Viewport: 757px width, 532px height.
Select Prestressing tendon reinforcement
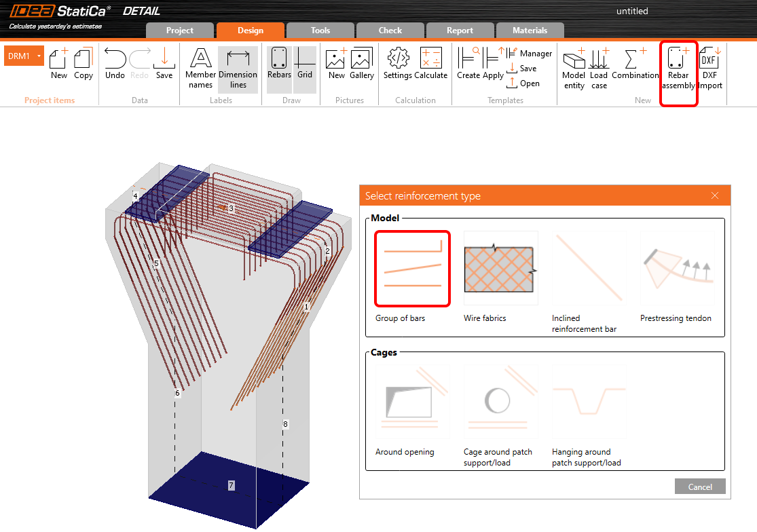pyautogui.click(x=677, y=269)
